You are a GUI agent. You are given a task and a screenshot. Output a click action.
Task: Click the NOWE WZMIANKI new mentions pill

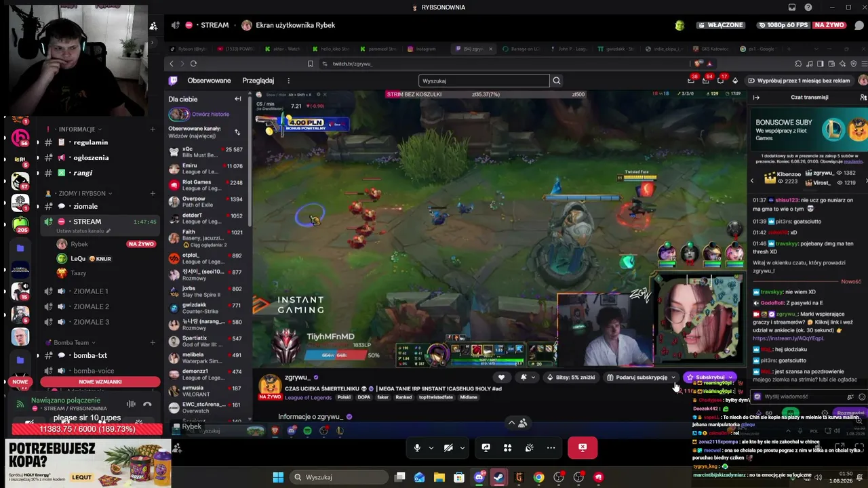[100, 382]
